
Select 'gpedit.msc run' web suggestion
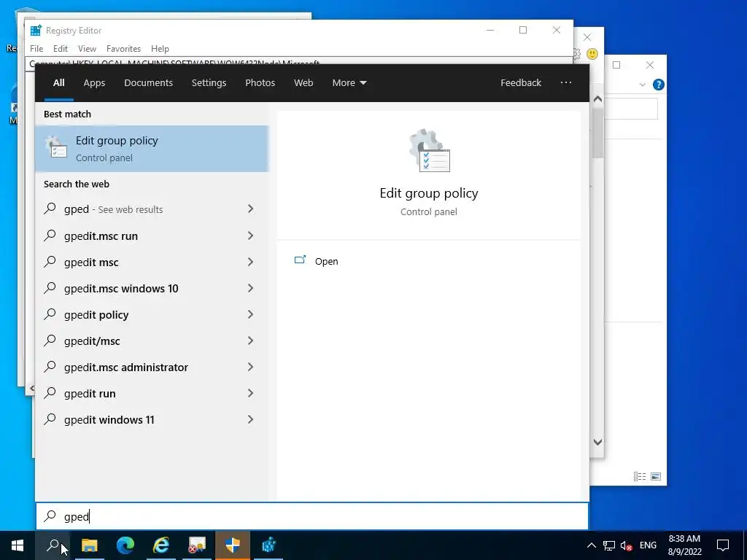click(152, 236)
